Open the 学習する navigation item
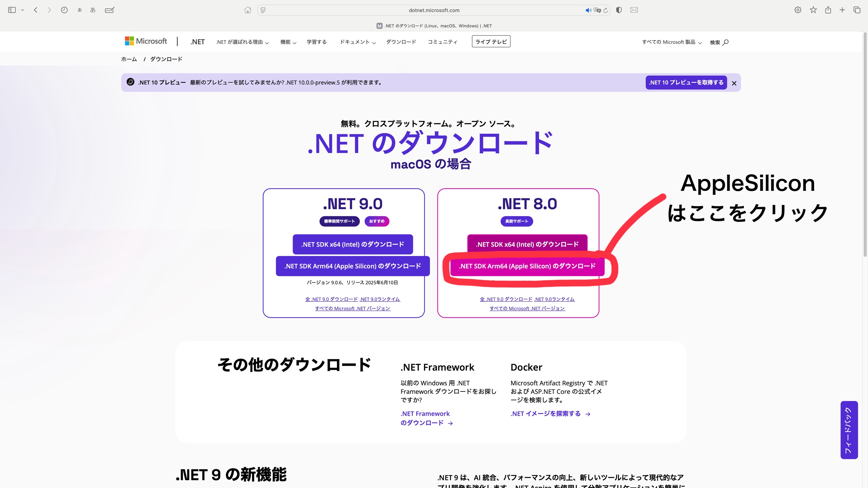Image resolution: width=868 pixels, height=488 pixels. 316,42
